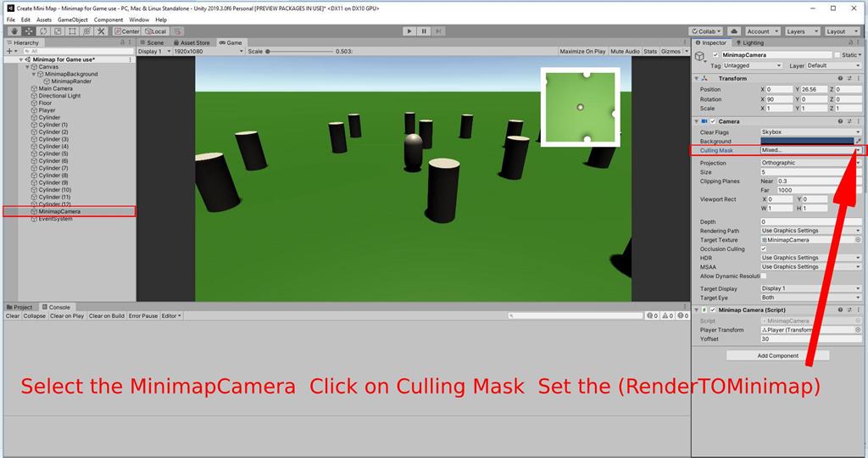Select the Scale tool in the toolbar
Viewport: 868px width, 458px height.
pos(58,31)
